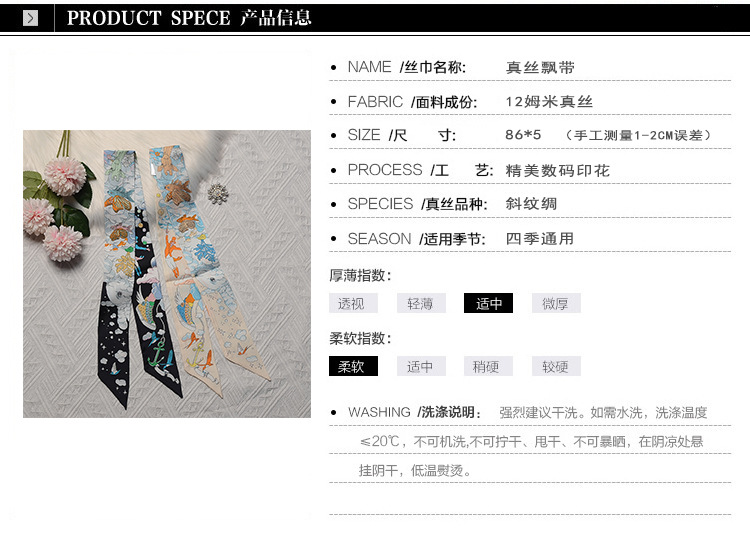The width and height of the screenshot is (750, 551).
Task: Pick the 较硬 softness option
Action: tap(556, 366)
